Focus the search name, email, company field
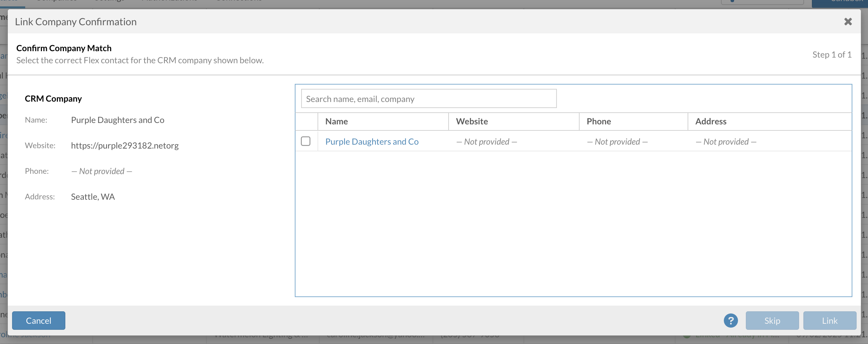This screenshot has width=868, height=344. pyautogui.click(x=428, y=99)
